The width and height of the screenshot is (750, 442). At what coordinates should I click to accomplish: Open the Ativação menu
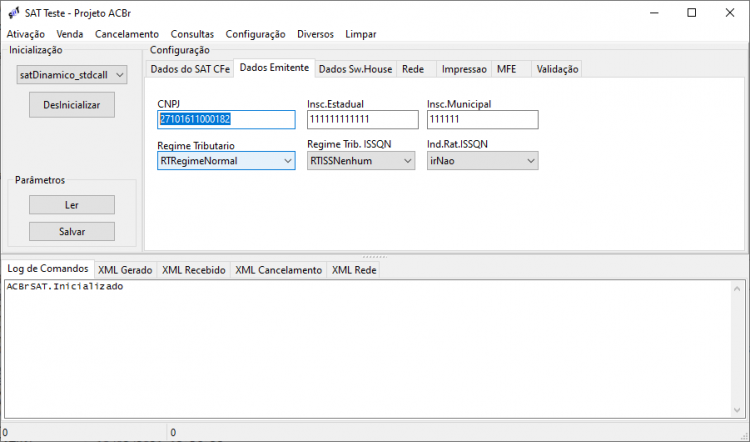click(26, 34)
